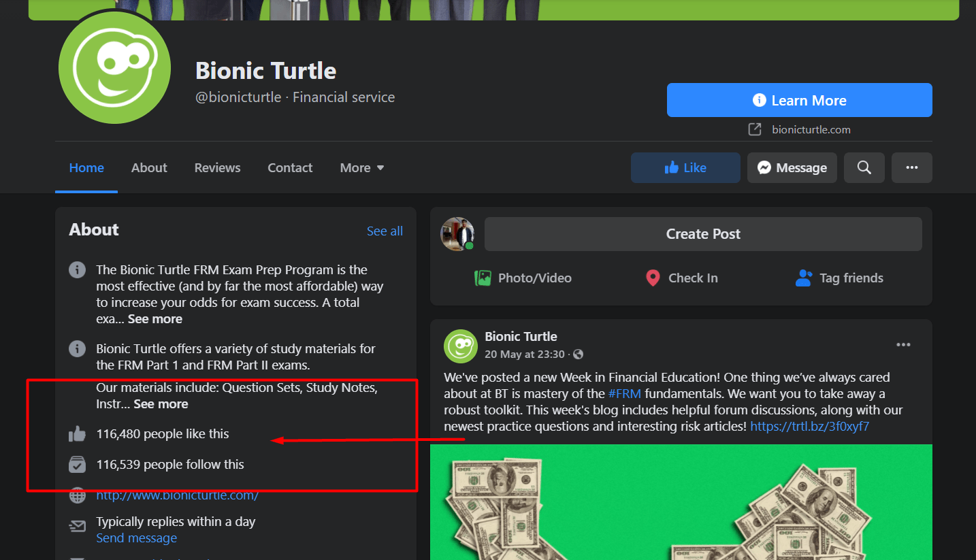The image size is (976, 560).
Task: Switch to the Home tab
Action: 86,168
